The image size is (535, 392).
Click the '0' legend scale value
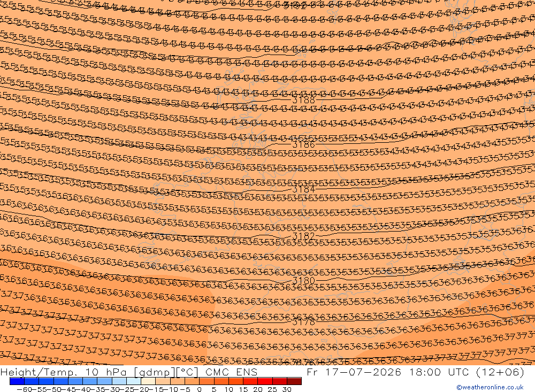click(199, 389)
